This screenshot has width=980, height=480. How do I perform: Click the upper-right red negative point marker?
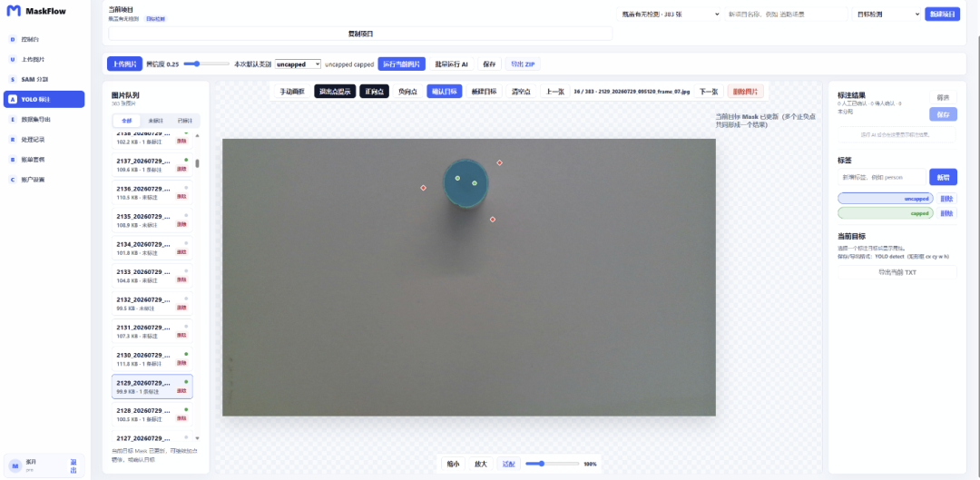[x=499, y=162]
